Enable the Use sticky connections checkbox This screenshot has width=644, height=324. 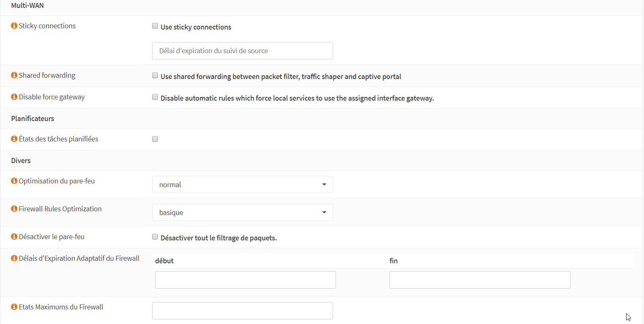155,26
